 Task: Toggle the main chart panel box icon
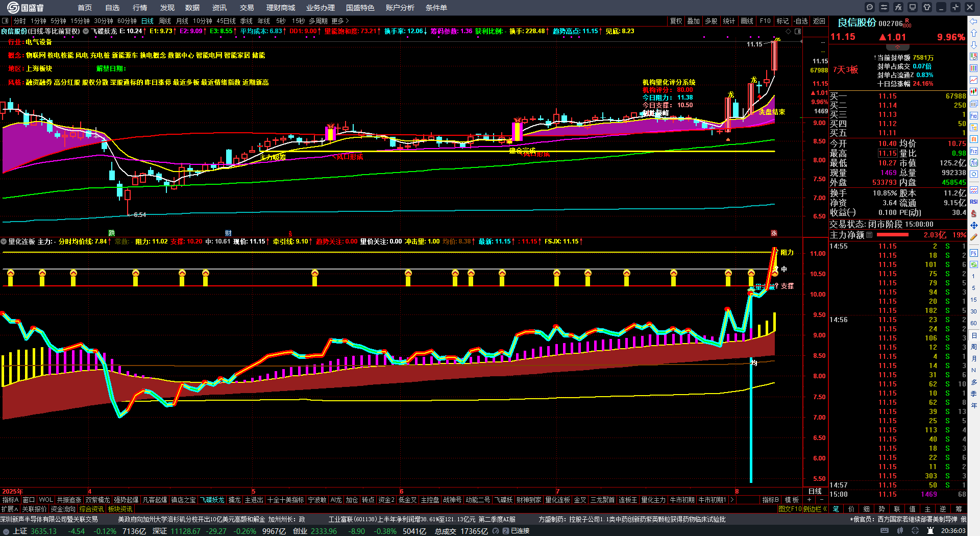click(6, 21)
